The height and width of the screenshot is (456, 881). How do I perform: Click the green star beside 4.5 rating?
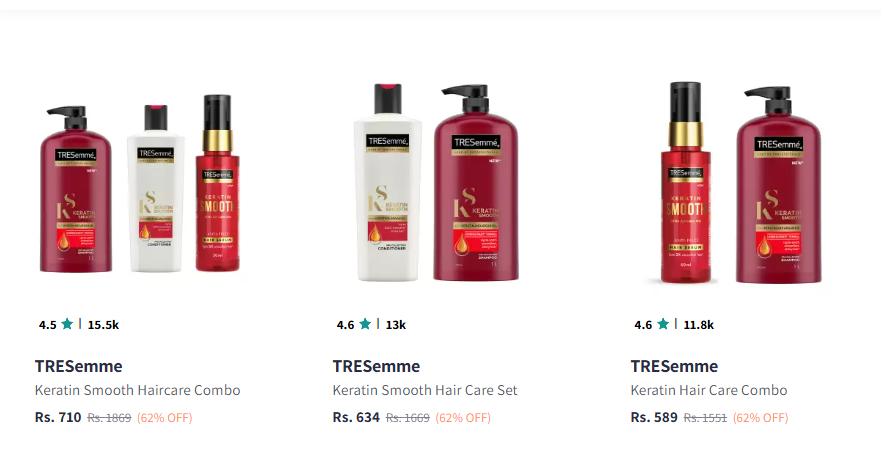coord(67,324)
